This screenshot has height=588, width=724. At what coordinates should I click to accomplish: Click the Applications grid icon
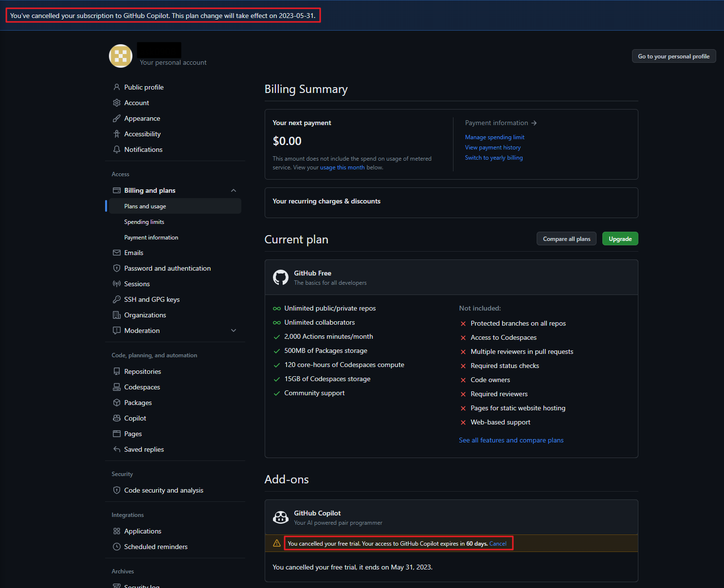117,531
